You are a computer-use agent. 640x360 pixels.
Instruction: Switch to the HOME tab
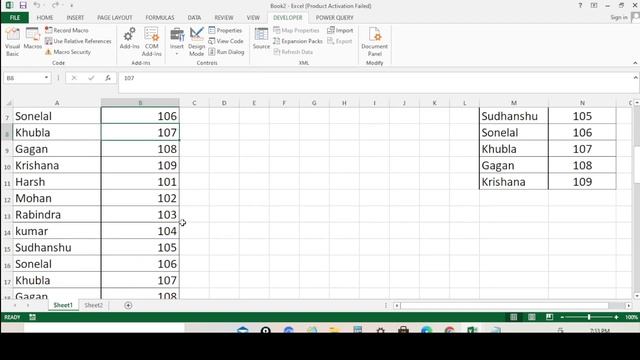tap(45, 18)
